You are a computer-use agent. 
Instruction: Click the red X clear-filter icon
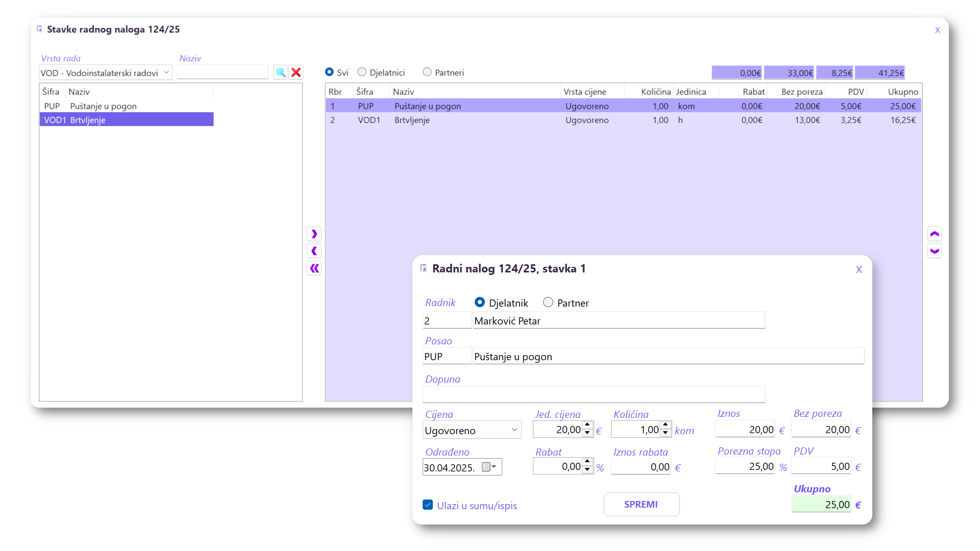296,72
